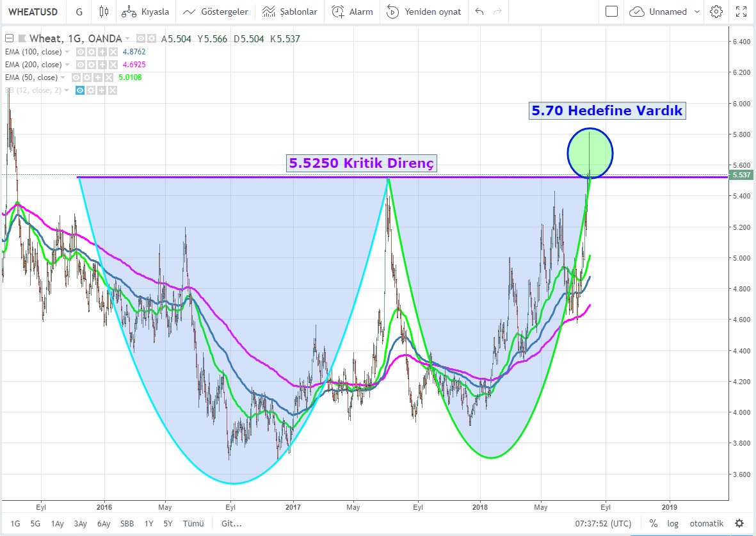Click the undo arrow in the toolbar
Viewport: 756px width, 536px height.
(x=479, y=12)
